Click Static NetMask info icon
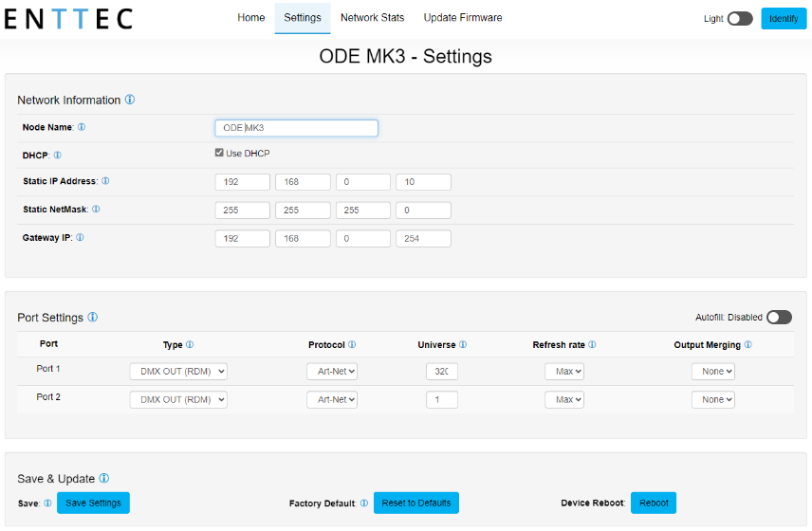This screenshot has width=812, height=531. pyautogui.click(x=96, y=210)
